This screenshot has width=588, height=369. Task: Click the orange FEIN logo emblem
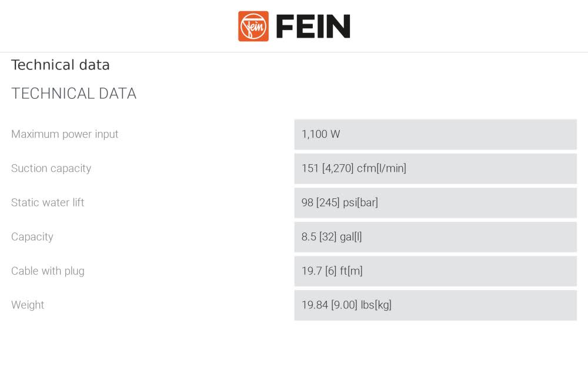[253, 26]
